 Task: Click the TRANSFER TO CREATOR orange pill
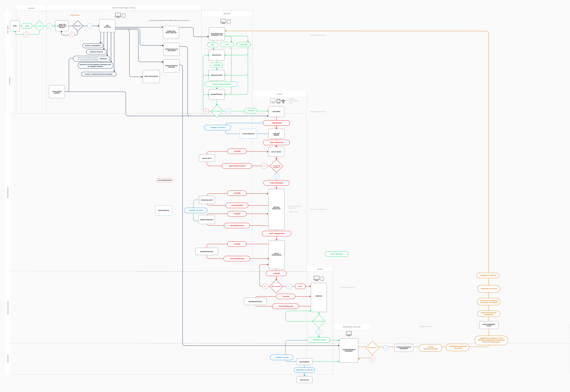coord(488,276)
